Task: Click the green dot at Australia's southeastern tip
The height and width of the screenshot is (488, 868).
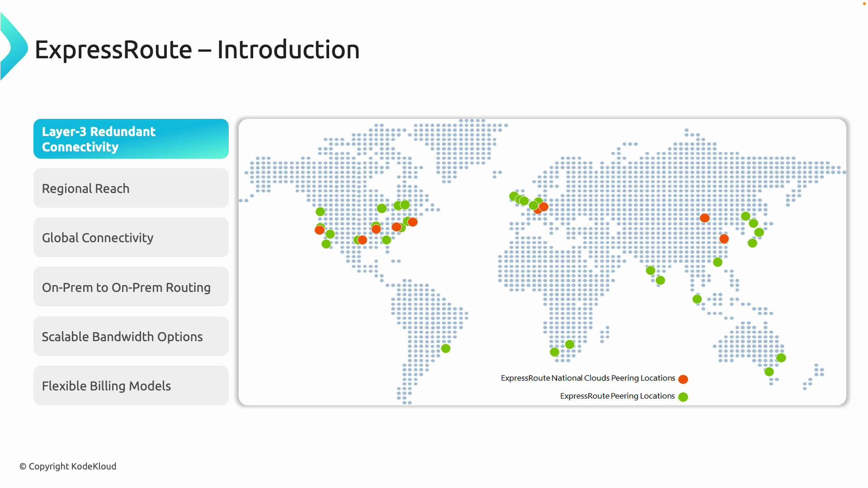Action: click(x=769, y=372)
